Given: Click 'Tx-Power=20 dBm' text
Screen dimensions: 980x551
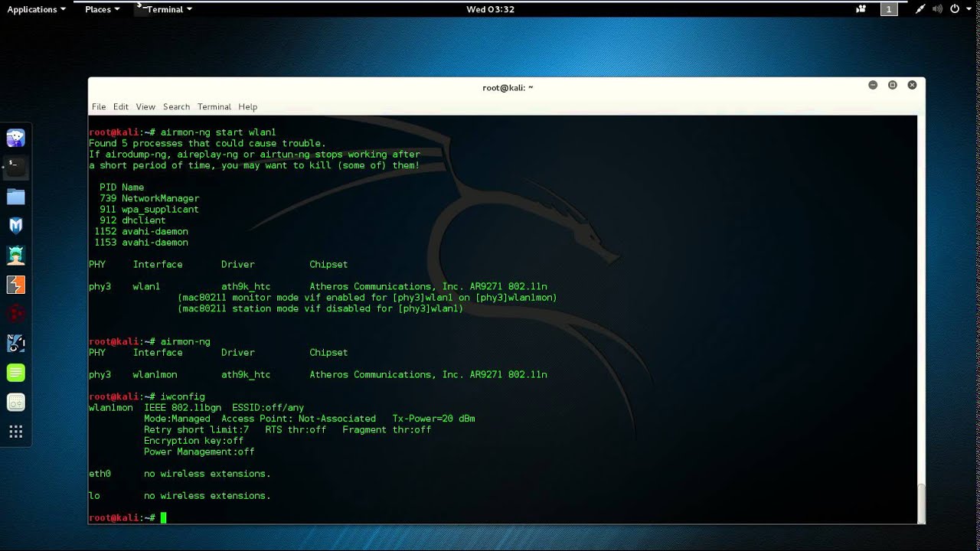Looking at the screenshot, I should pyautogui.click(x=433, y=419).
